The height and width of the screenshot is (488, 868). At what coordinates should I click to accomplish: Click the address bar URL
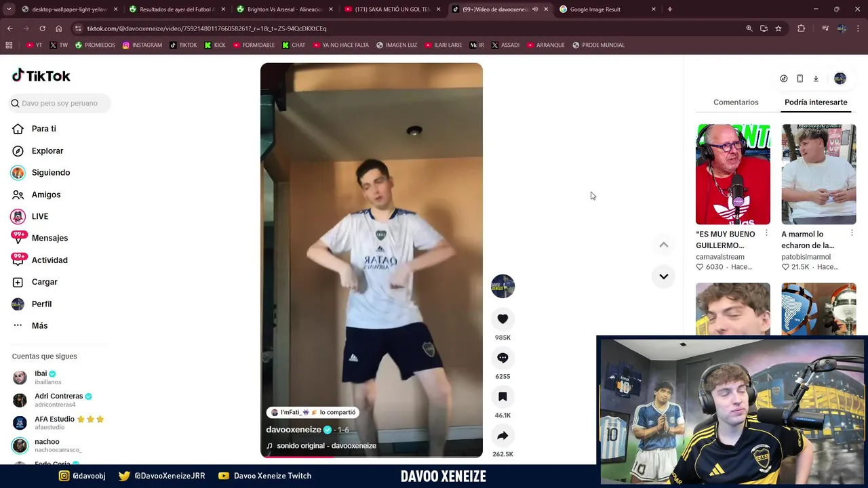207,28
